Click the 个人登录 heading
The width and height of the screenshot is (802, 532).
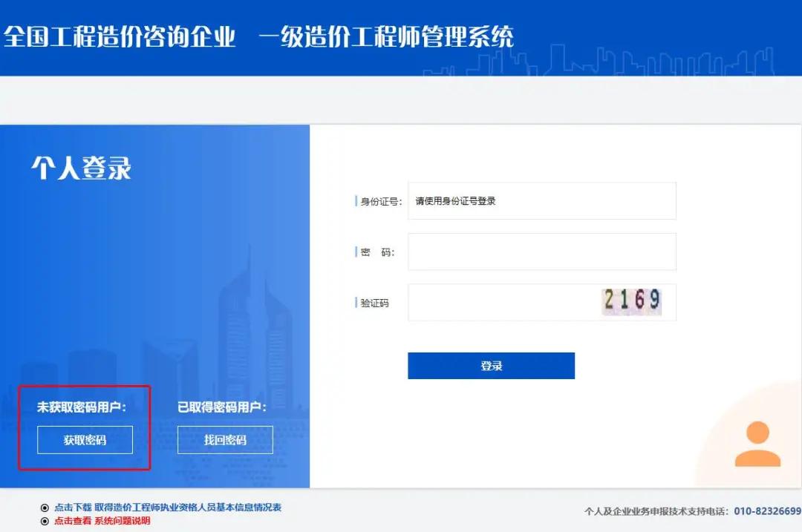[82, 168]
